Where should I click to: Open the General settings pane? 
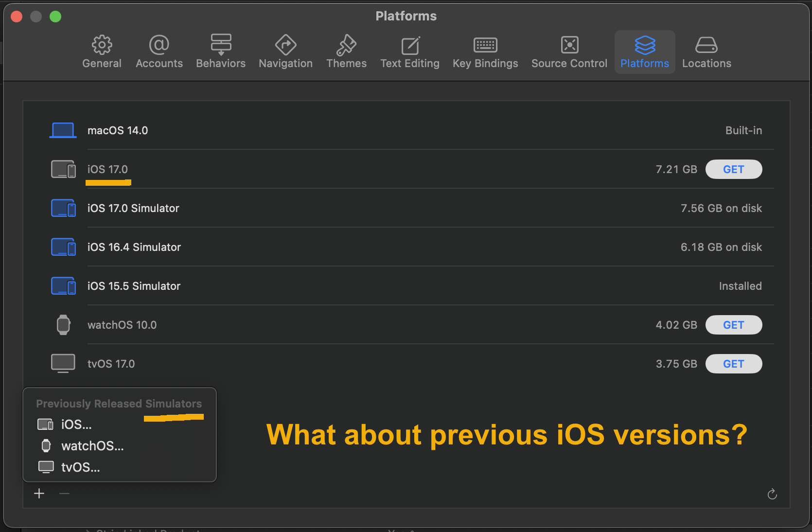(x=102, y=51)
